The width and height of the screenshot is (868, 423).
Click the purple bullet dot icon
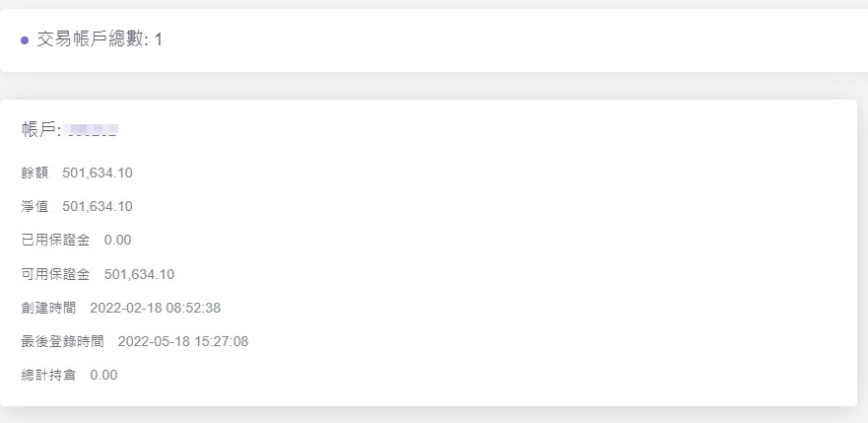point(25,40)
